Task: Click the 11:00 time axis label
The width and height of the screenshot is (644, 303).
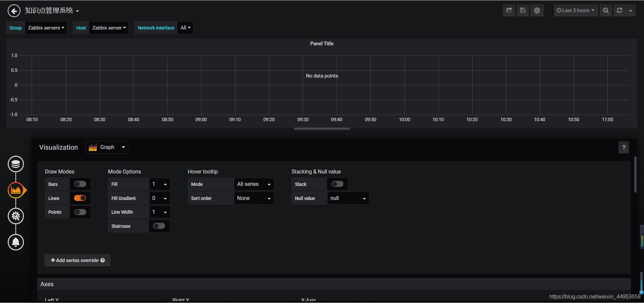Action: (x=607, y=119)
